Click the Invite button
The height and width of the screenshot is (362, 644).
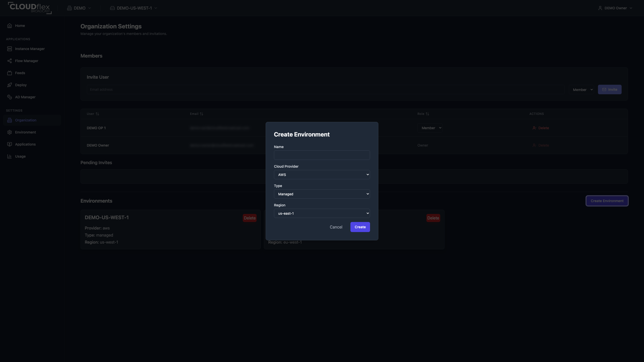[610, 89]
